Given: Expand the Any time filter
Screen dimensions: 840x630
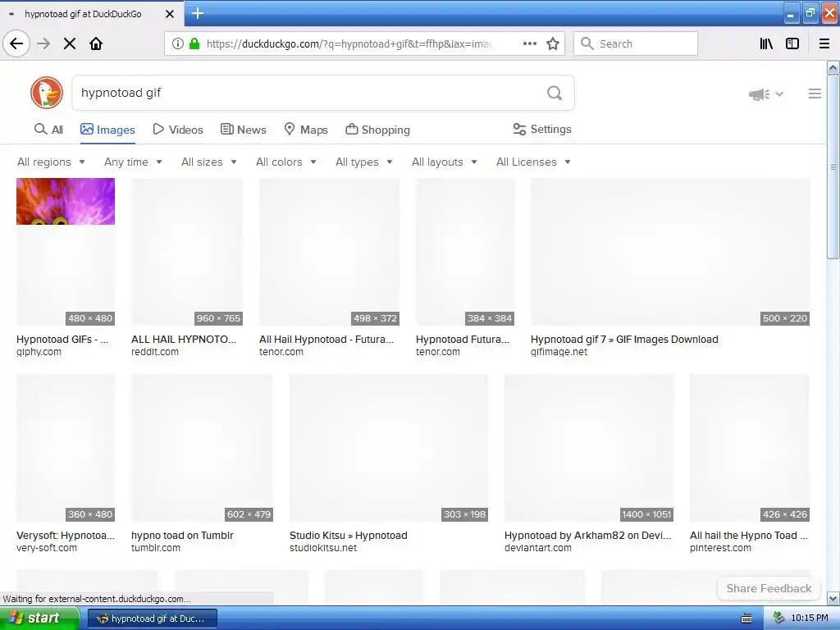Looking at the screenshot, I should [133, 162].
